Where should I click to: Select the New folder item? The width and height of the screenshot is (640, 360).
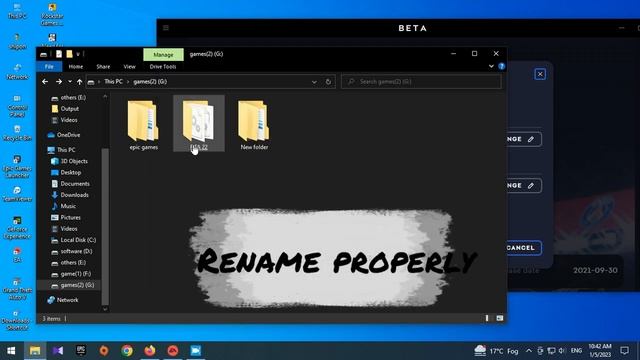coord(254,125)
